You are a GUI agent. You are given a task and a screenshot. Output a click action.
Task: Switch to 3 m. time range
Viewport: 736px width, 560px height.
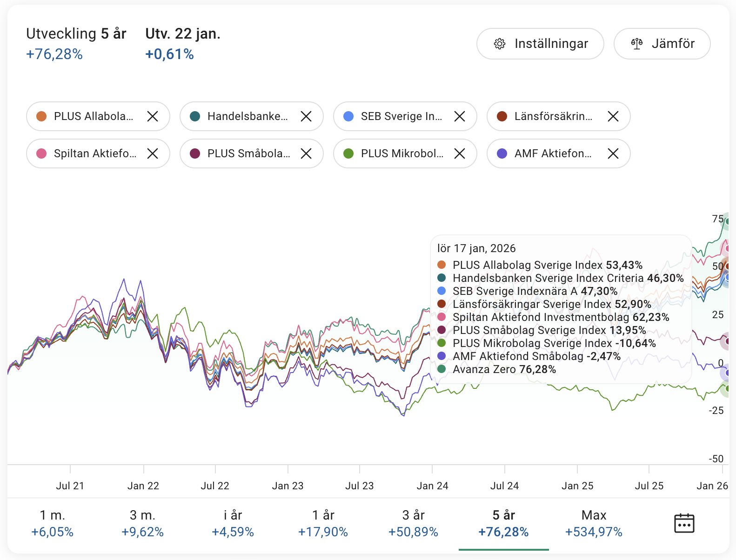(x=143, y=523)
